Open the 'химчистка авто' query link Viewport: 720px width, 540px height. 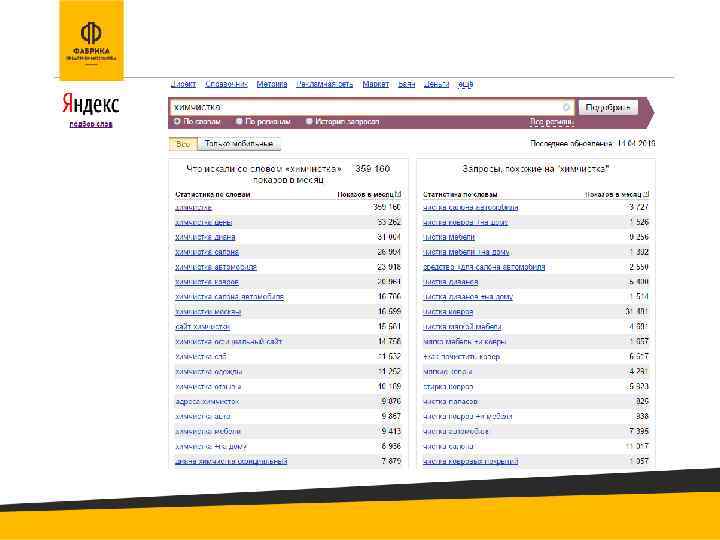[x=203, y=416]
